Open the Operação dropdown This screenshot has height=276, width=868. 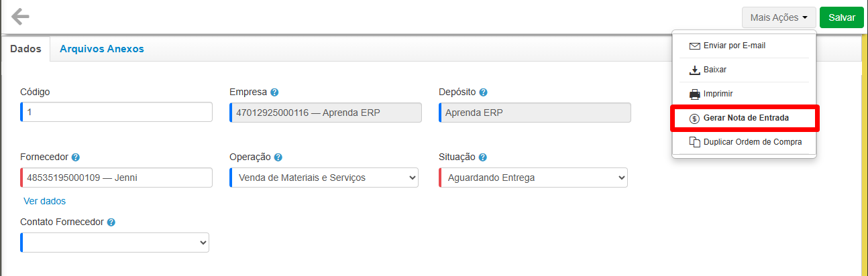(324, 178)
